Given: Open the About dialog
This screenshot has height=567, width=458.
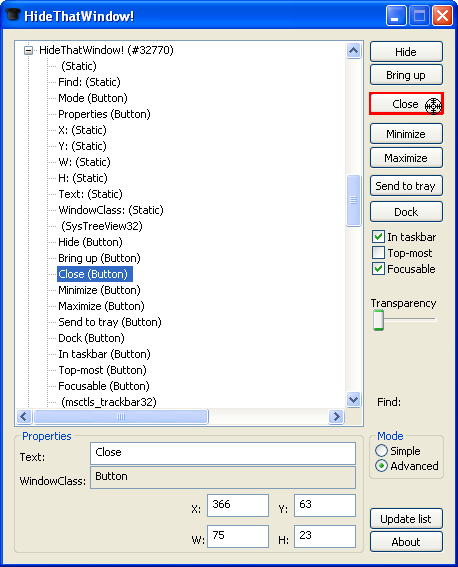Looking at the screenshot, I should pyautogui.click(x=406, y=542).
